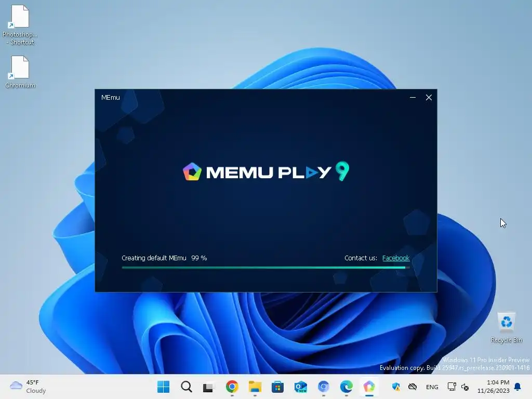532x399 pixels.
Task: Open the clock showing 1:04 PM
Action: [x=494, y=387]
